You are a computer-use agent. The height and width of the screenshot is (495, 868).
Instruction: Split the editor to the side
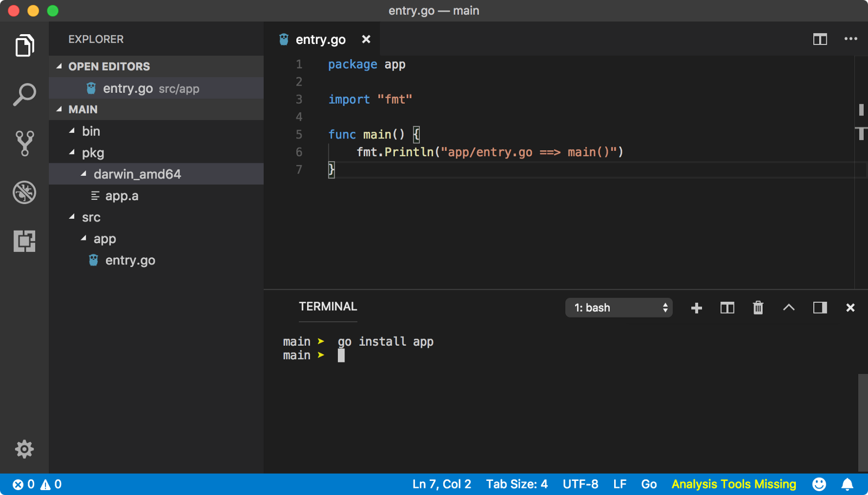pos(820,39)
